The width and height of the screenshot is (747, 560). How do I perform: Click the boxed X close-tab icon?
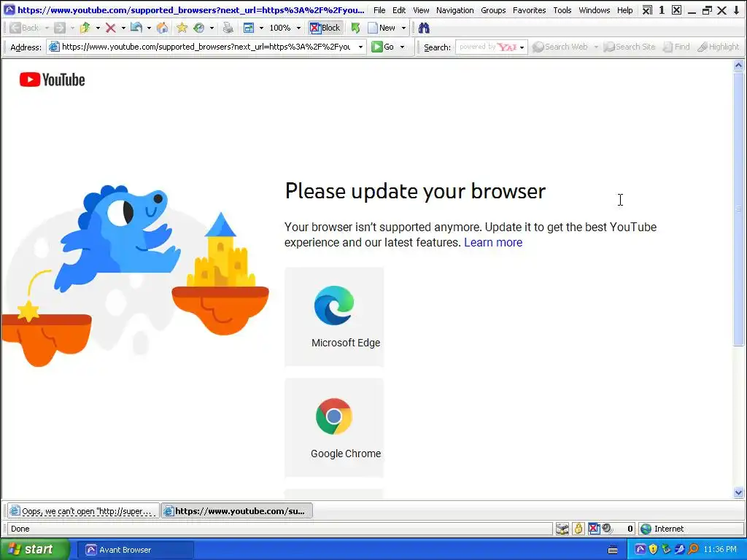pos(676,10)
